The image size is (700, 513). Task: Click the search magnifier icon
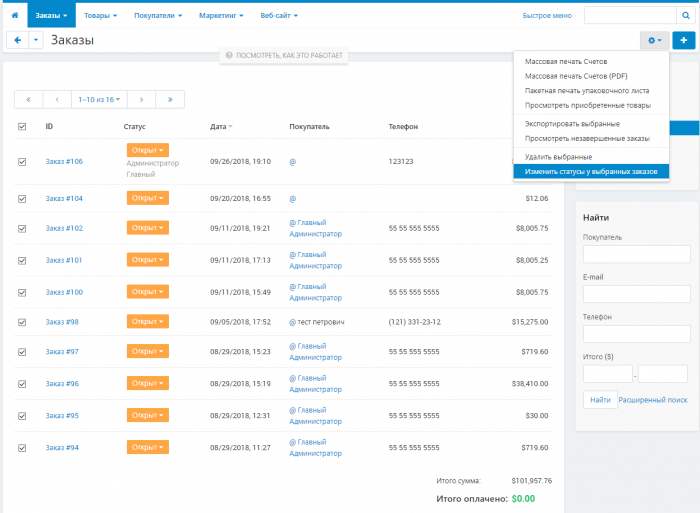point(686,16)
